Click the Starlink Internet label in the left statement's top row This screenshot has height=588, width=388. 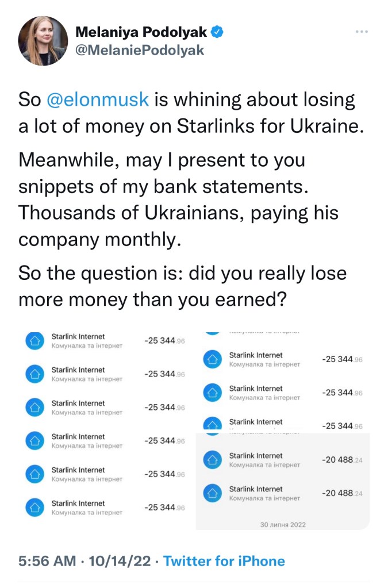click(x=78, y=336)
